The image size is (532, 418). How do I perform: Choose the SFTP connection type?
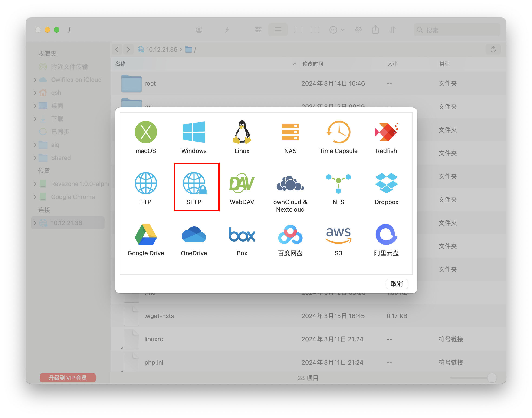tap(194, 189)
